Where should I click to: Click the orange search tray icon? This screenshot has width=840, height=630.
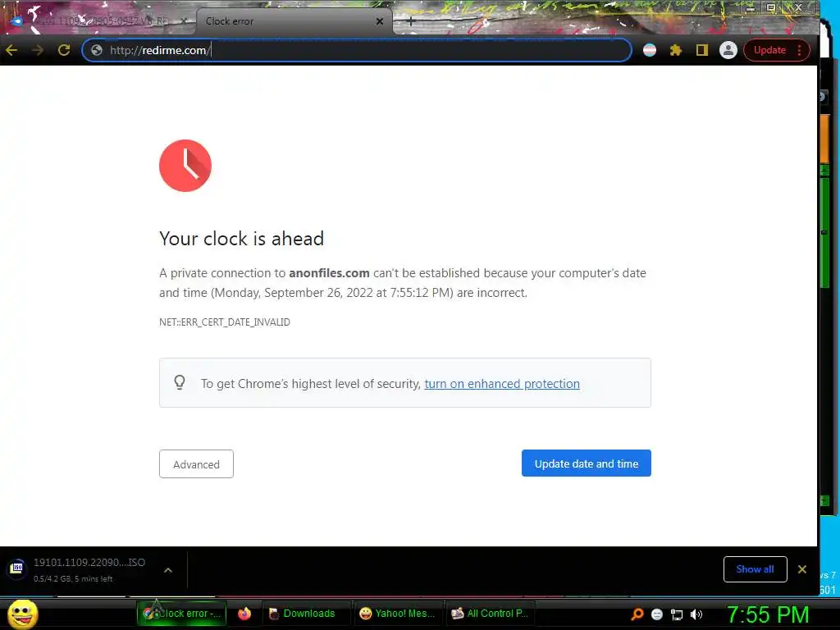(637, 614)
